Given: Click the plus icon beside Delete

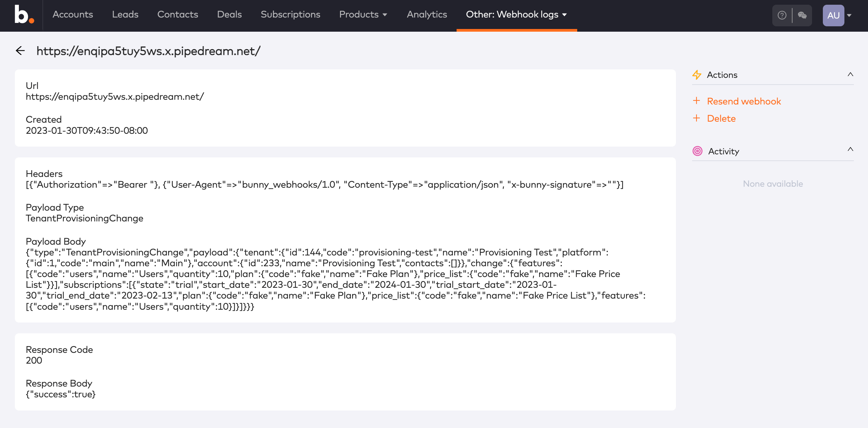Looking at the screenshot, I should tap(697, 118).
